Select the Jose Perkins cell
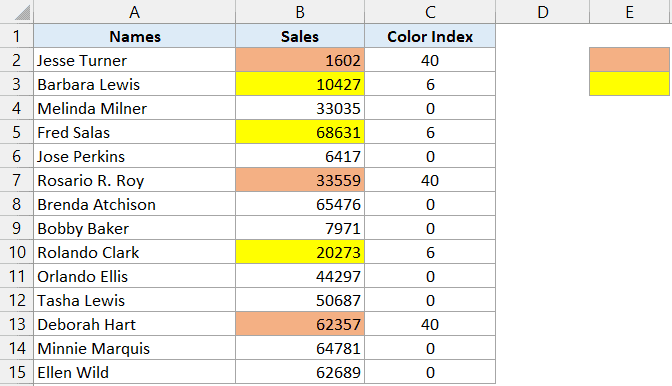672x386 pixels. point(135,156)
